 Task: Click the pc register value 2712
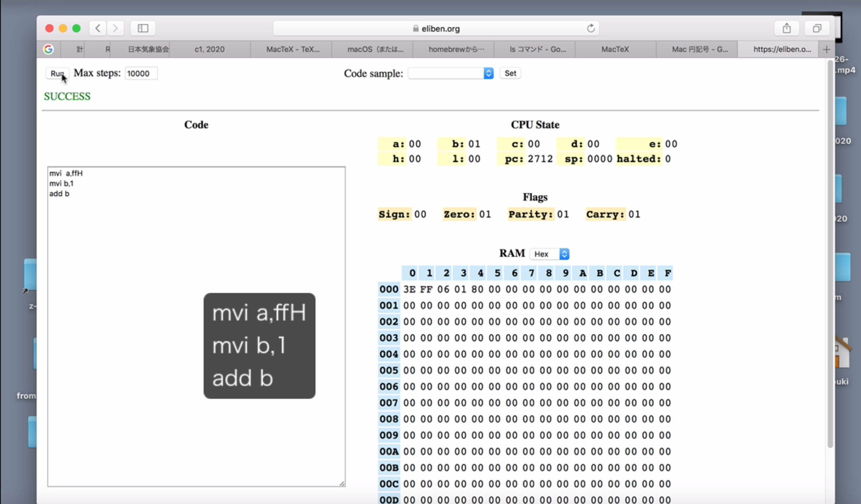point(540,159)
